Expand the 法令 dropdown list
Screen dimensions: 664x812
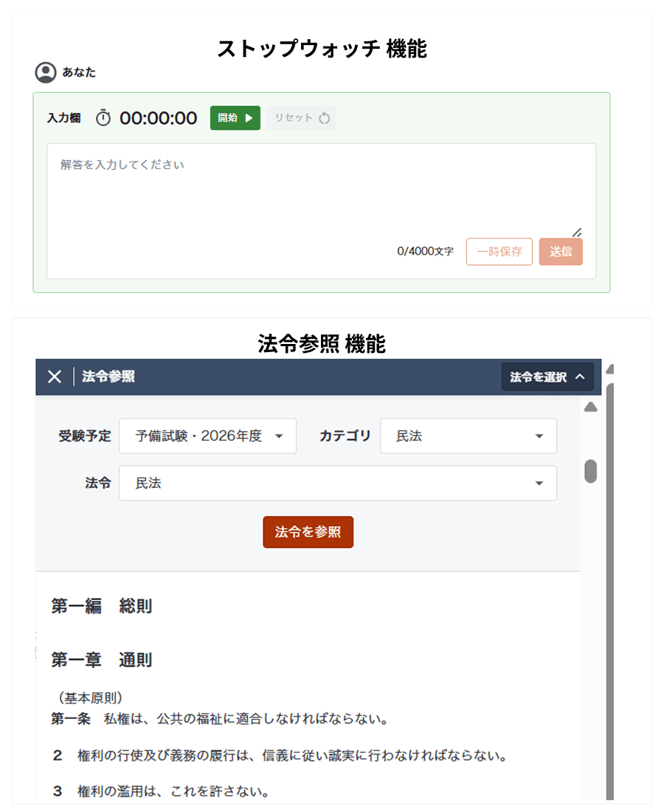coord(337,484)
